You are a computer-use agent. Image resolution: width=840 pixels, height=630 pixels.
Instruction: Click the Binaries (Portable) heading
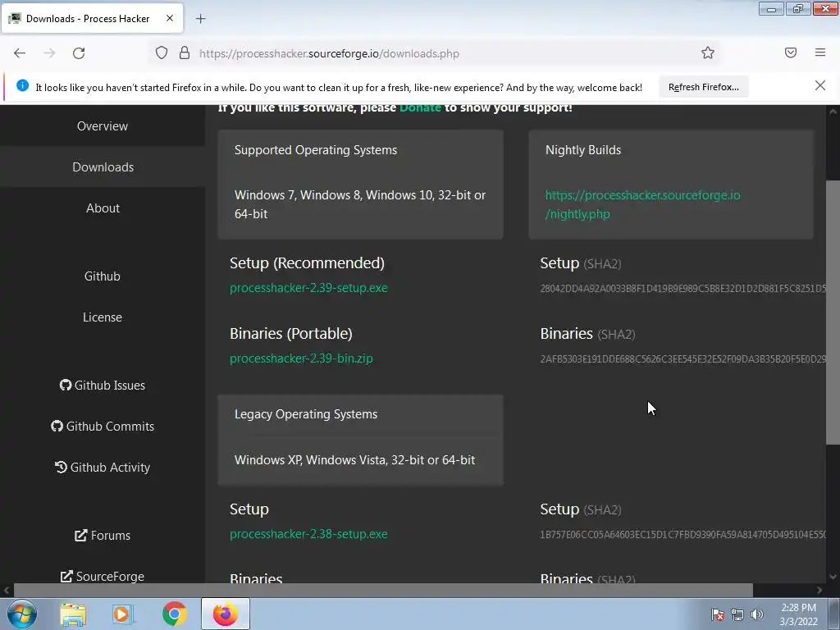click(291, 334)
